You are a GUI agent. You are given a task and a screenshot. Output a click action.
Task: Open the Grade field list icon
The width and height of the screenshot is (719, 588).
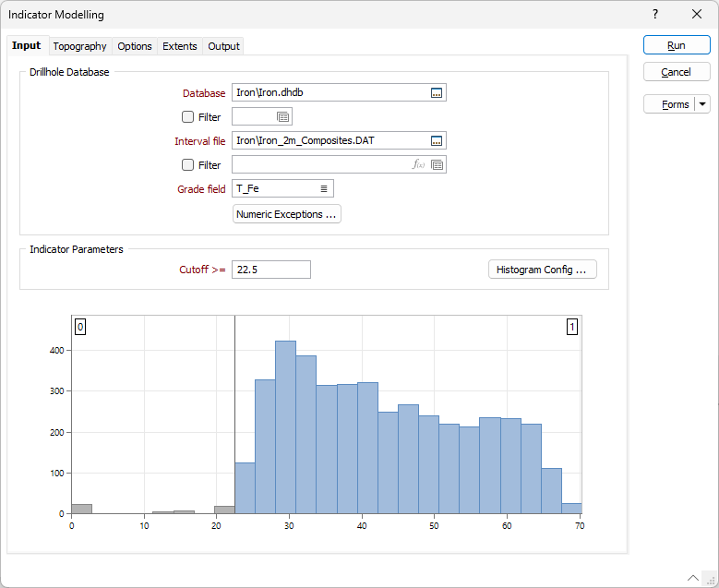point(324,188)
